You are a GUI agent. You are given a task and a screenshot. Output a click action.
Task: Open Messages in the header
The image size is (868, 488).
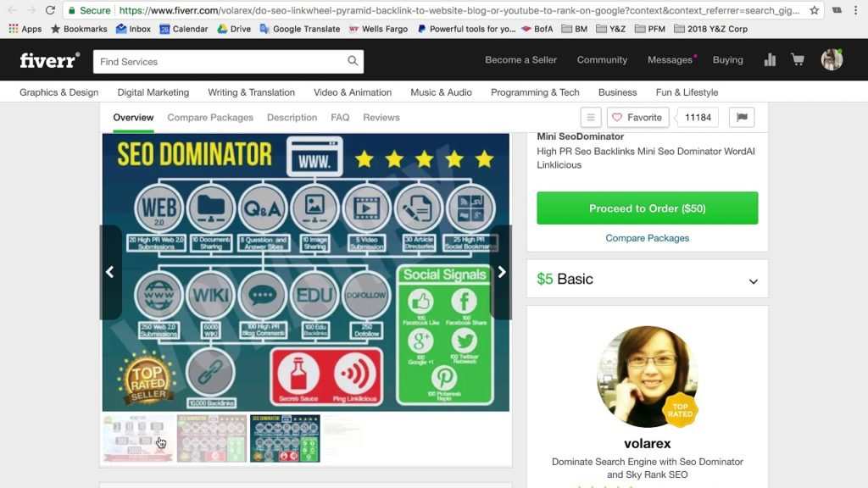tap(670, 60)
